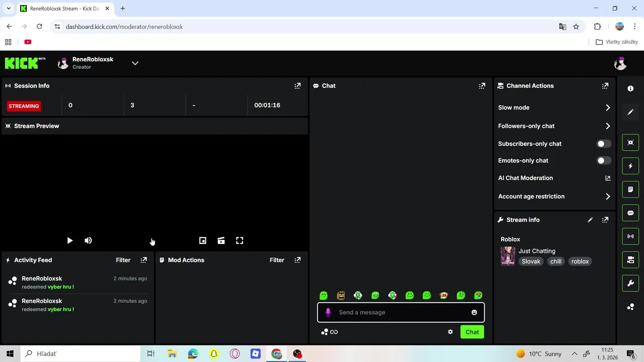644x362 pixels.
Task: Open the Chrome extensions puzzle icon
Action: click(x=597, y=27)
